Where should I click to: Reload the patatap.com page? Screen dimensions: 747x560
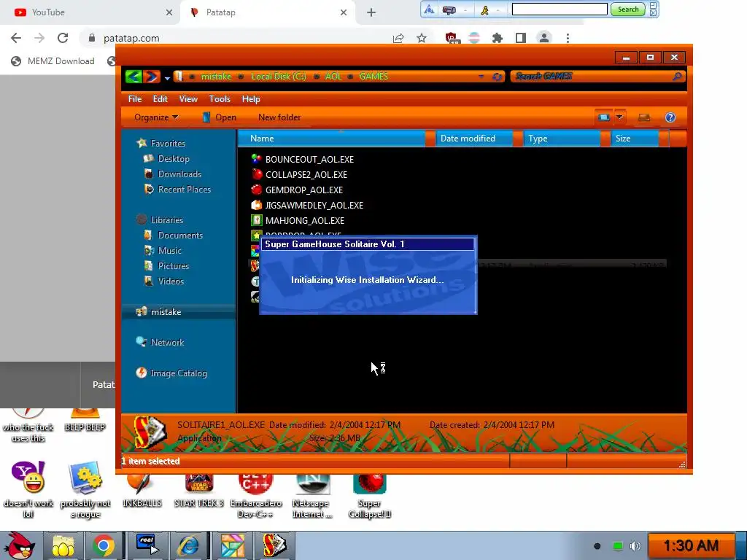[63, 38]
